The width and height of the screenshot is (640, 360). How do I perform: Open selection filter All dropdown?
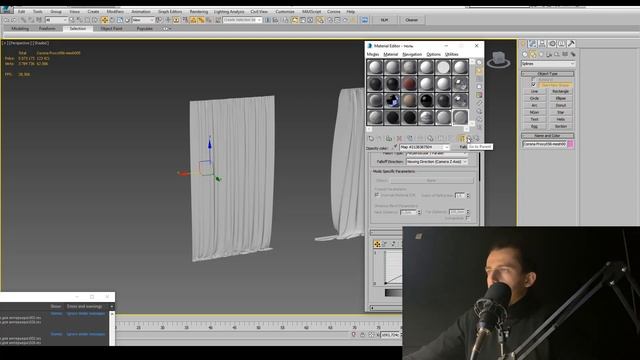(x=56, y=20)
